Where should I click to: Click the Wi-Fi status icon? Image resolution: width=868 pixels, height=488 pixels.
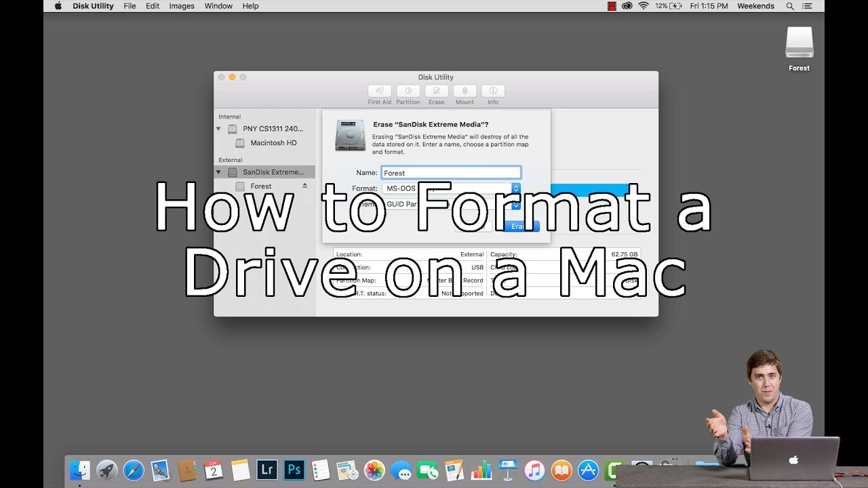tap(643, 6)
